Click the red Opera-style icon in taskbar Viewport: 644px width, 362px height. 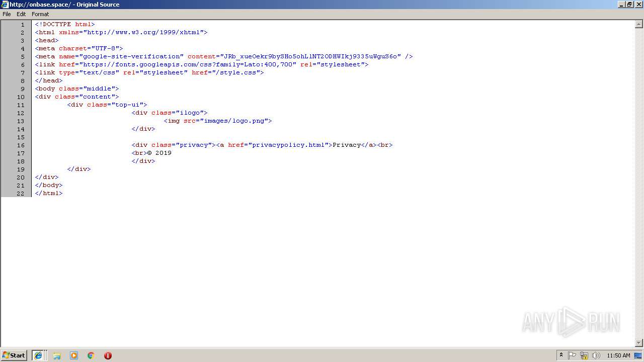click(108, 355)
